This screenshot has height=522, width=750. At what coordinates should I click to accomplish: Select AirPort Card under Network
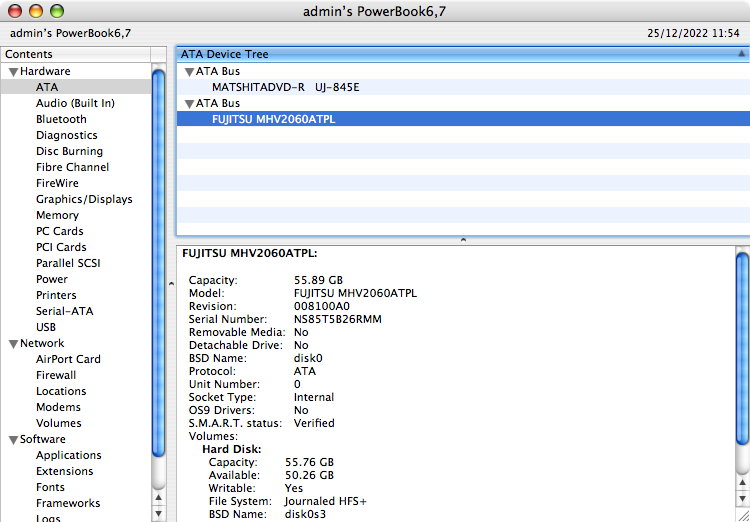click(x=68, y=359)
